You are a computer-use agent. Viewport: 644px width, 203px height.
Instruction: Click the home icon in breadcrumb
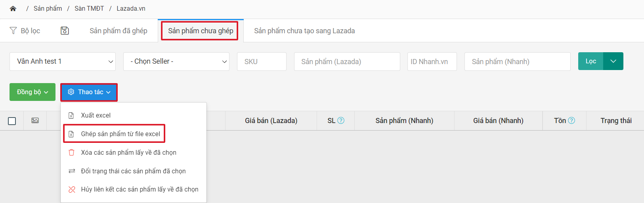13,9
